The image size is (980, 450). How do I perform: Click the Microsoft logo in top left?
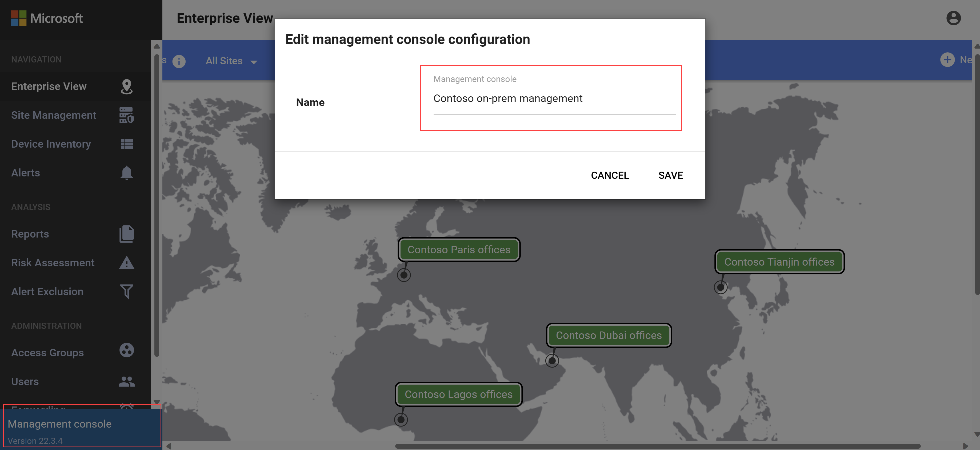(19, 18)
